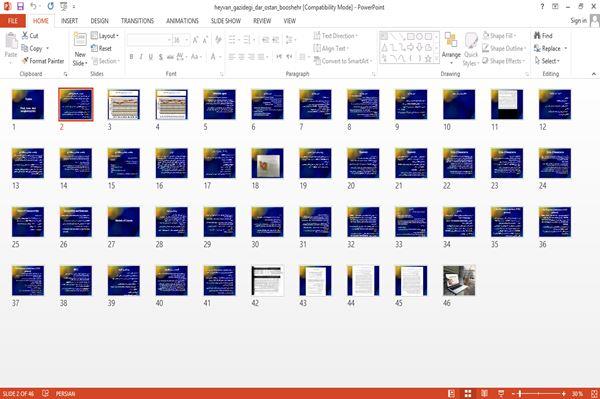Select slide 18 thumbnail
Image resolution: width=600 pixels, height=399 pixels.
(267, 163)
